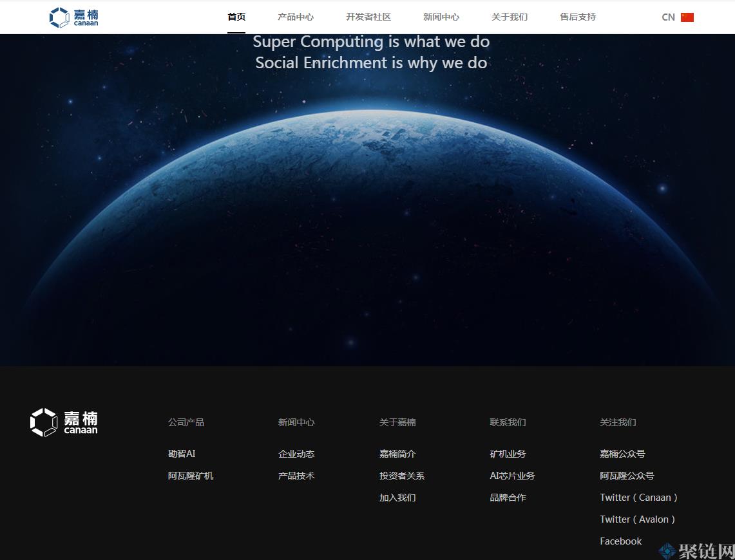Viewport: 735px width, 560px height.
Task: Open the 品牌合作 contact link
Action: point(508,498)
